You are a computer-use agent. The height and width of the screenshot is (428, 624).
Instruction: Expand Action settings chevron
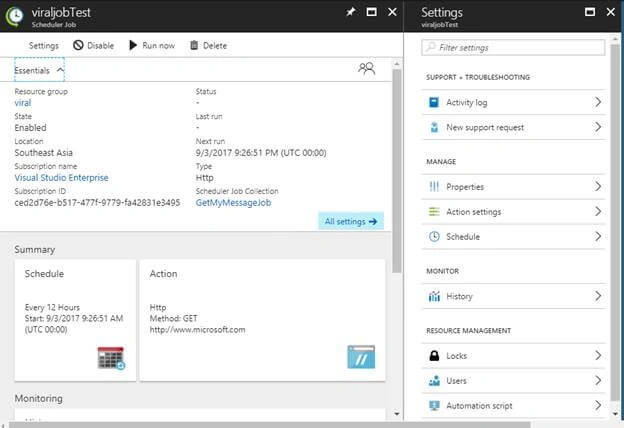(x=598, y=211)
